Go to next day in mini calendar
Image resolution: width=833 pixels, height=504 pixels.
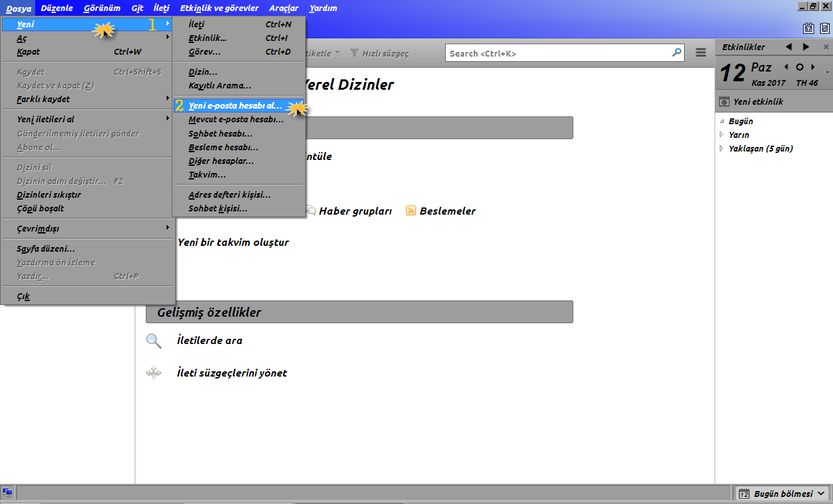point(813,67)
